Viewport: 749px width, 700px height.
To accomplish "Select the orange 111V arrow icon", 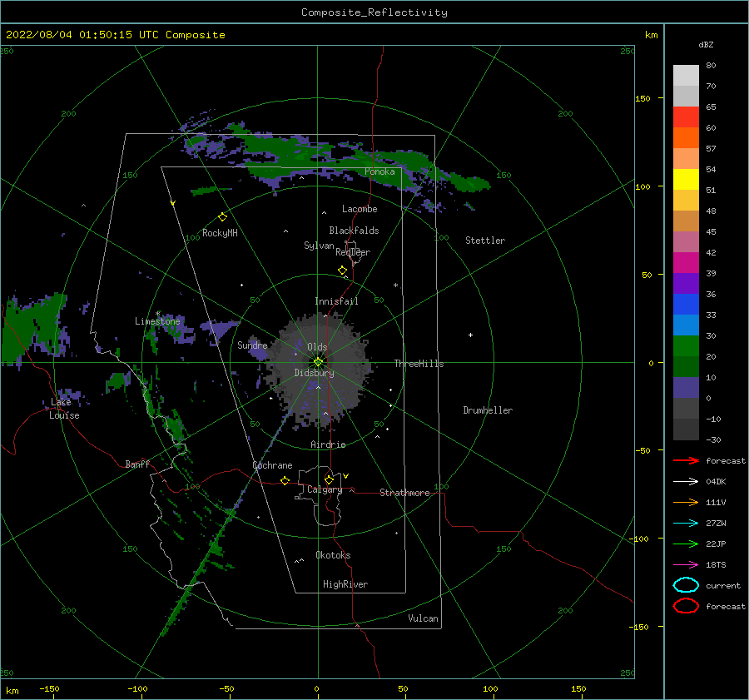I will click(686, 502).
